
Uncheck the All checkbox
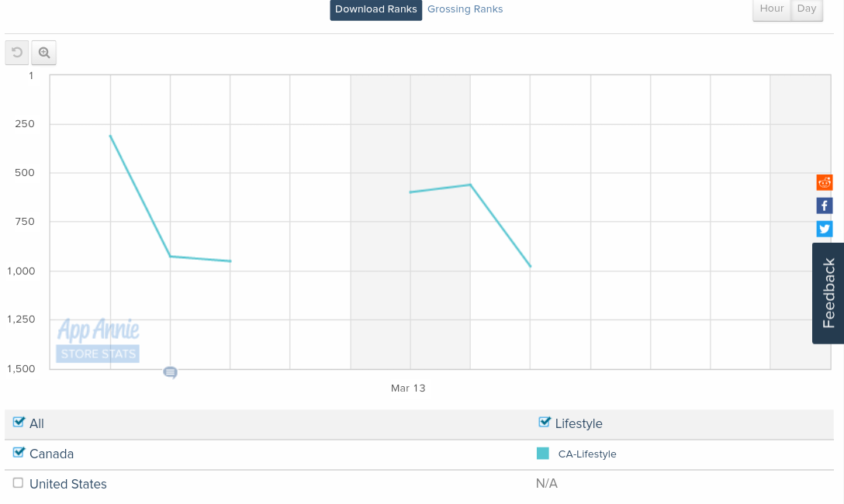19,423
